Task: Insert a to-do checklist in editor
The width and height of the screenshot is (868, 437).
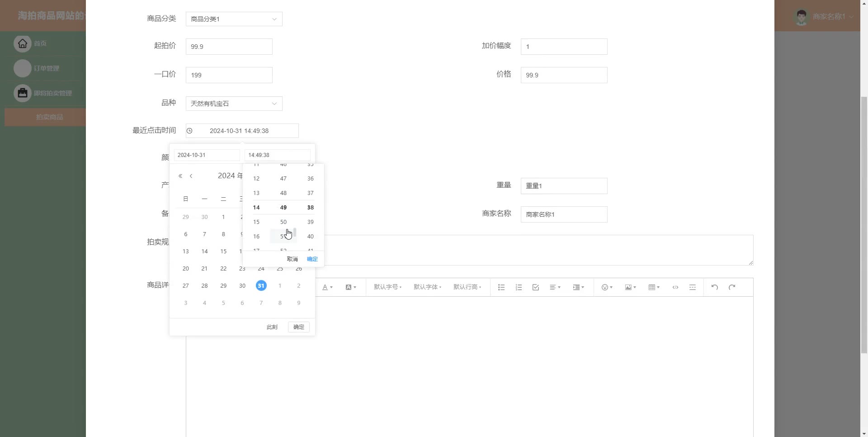Action: [x=536, y=287]
